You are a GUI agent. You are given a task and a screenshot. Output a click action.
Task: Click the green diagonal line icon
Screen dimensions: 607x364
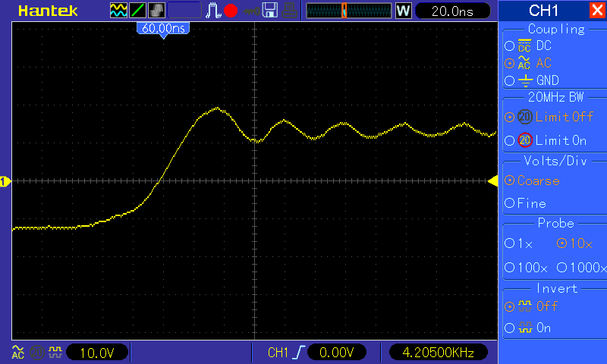[x=137, y=11]
